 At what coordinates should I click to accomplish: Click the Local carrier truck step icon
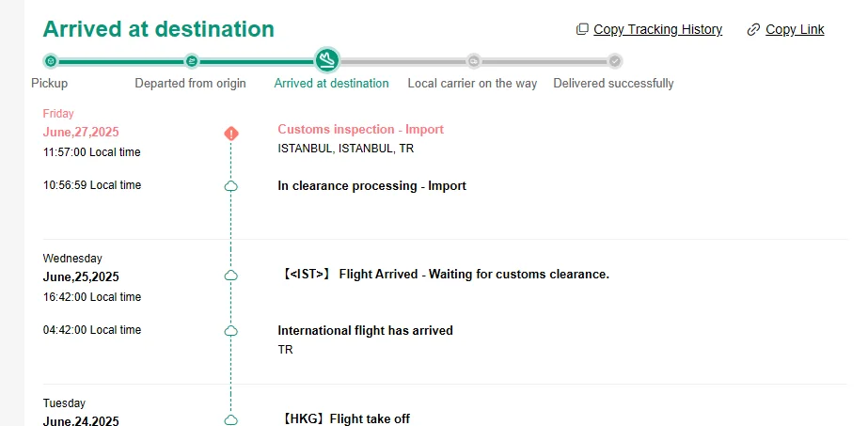tap(474, 61)
